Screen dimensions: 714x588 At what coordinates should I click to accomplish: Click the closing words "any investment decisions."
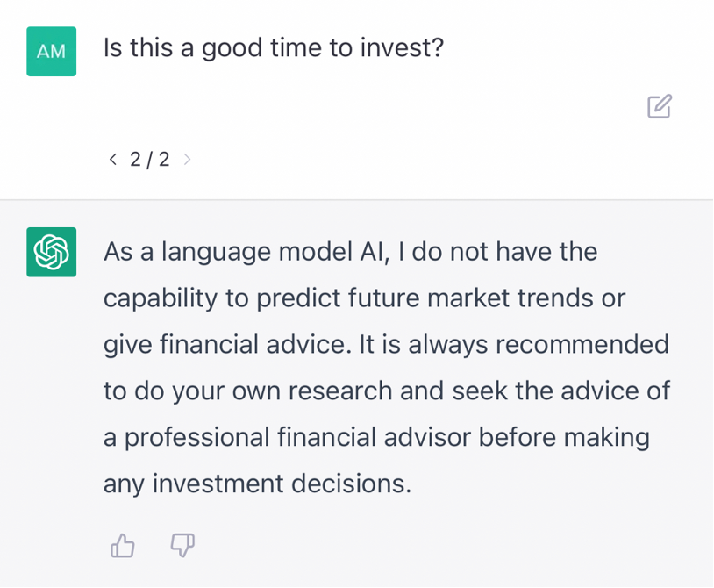(x=257, y=484)
